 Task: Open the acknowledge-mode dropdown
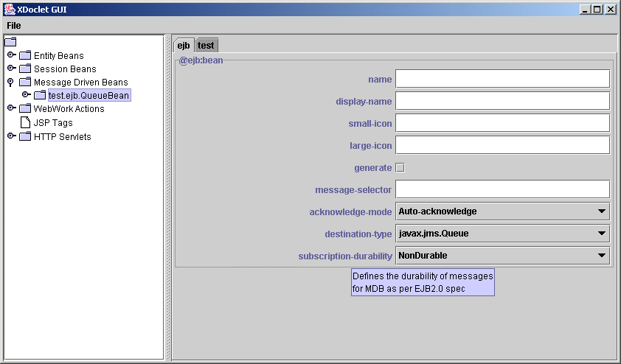click(502, 211)
